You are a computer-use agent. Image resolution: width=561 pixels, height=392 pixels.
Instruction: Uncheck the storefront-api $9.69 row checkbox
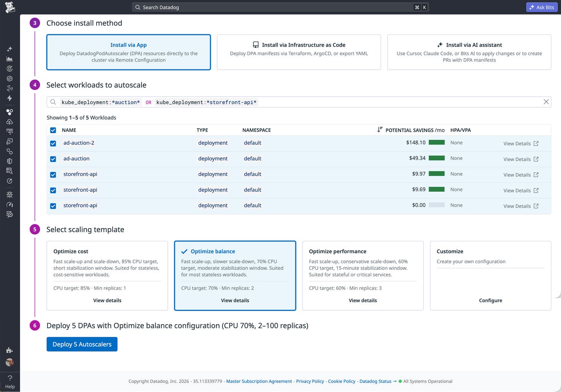click(53, 190)
